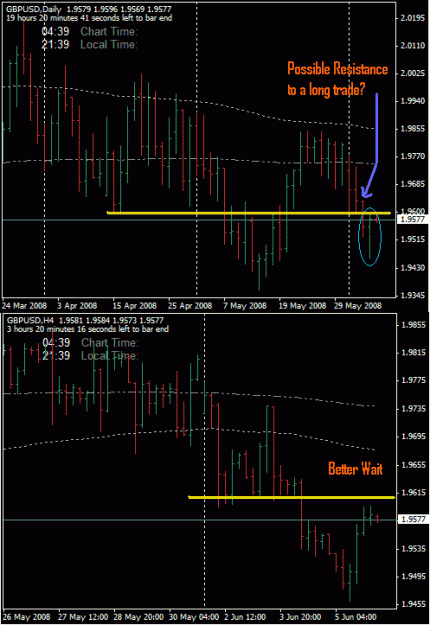Select the yellow horizontal line on H4 chart
430x625 pixels.
point(291,497)
